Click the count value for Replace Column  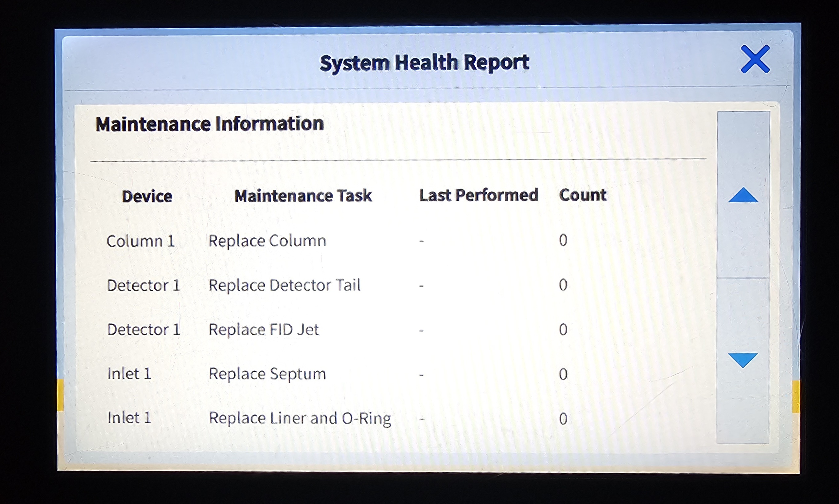[563, 240]
